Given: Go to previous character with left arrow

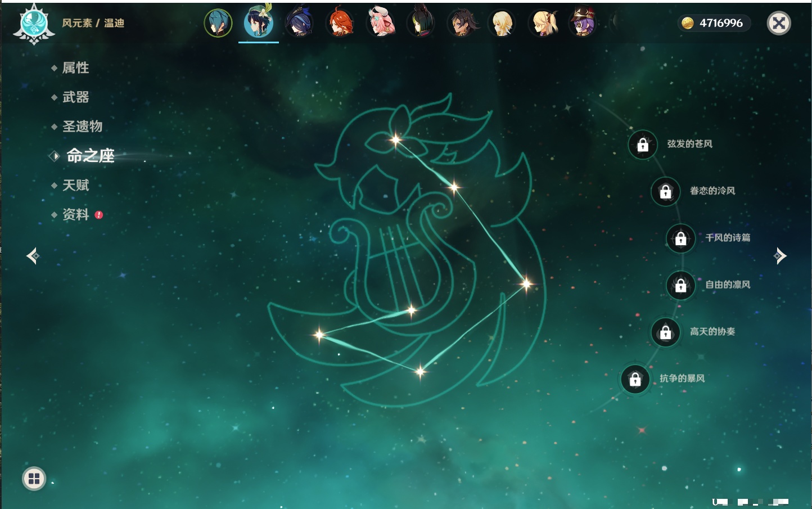Looking at the screenshot, I should (x=33, y=256).
